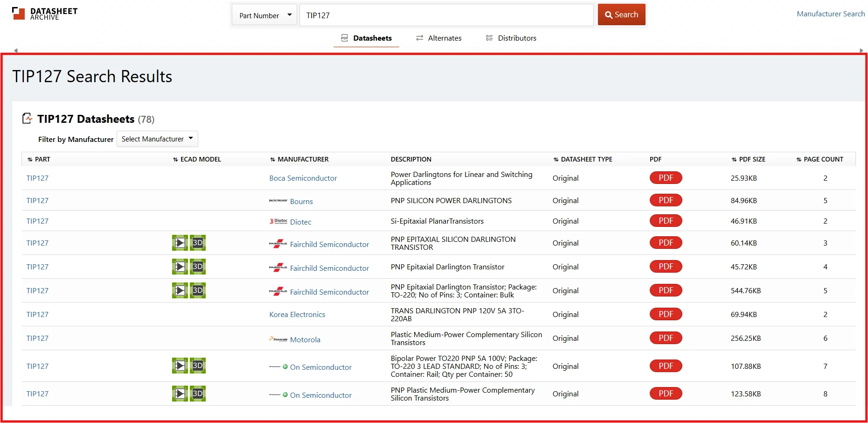The width and height of the screenshot is (868, 423).
Task: Open the Diotec manufacturer link
Action: (x=300, y=222)
